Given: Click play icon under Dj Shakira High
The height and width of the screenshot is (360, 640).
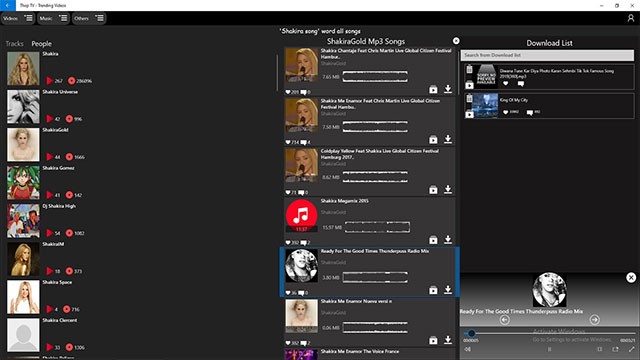Looking at the screenshot, I should (x=50, y=233).
